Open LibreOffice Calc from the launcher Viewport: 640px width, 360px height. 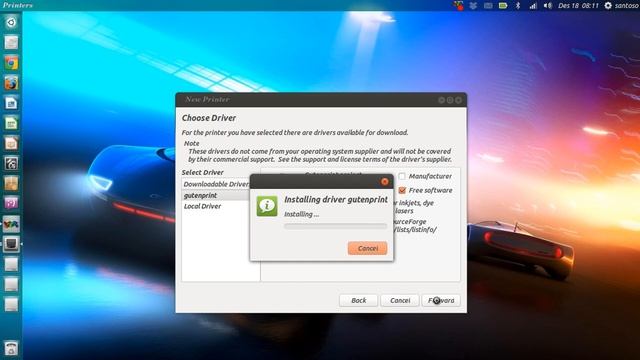[11, 123]
